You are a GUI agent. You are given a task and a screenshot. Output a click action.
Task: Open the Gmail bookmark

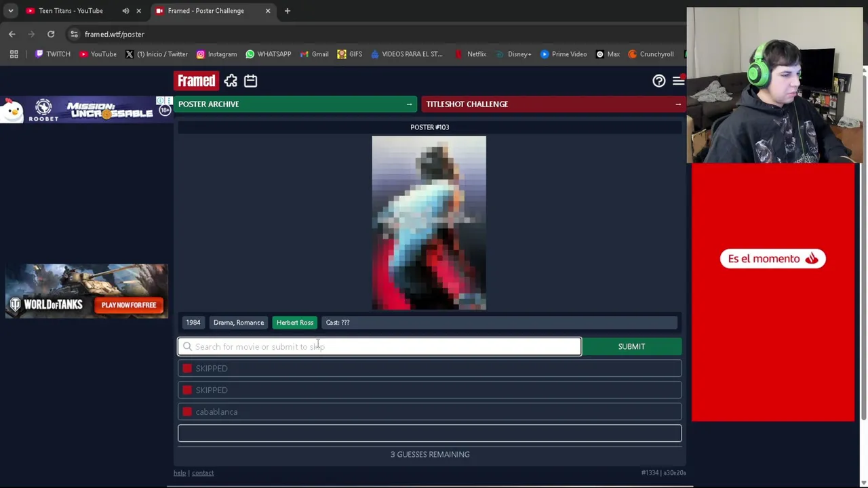[313, 54]
